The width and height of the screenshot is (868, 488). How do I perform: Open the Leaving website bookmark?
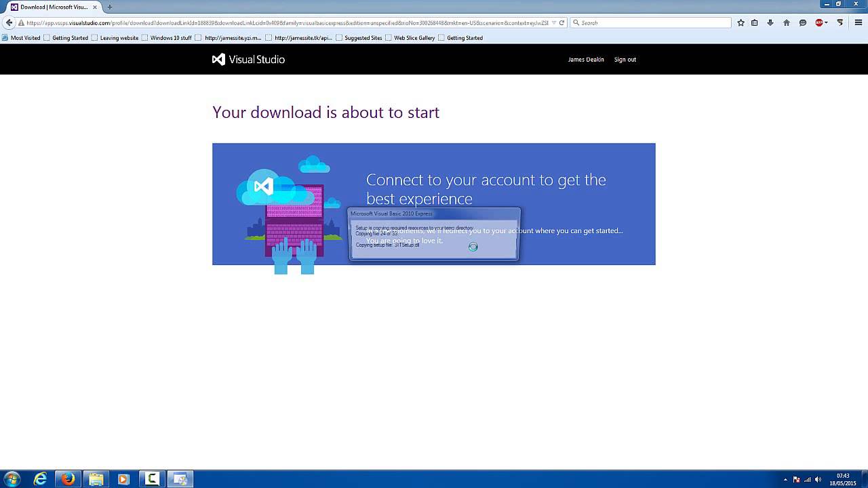tap(115, 38)
